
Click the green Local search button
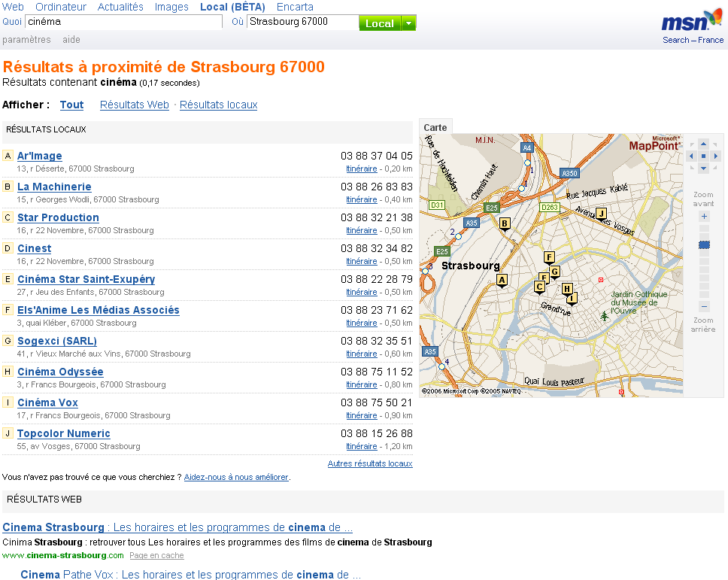[x=380, y=23]
